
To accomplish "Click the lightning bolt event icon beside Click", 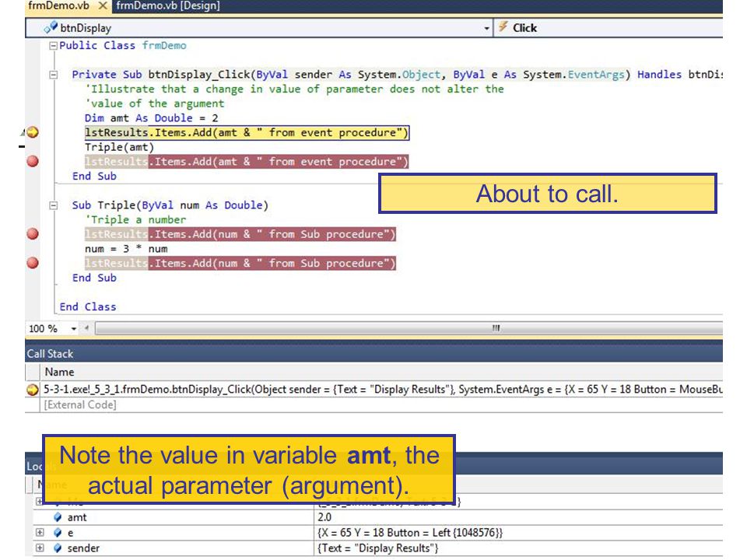I will (503, 27).
